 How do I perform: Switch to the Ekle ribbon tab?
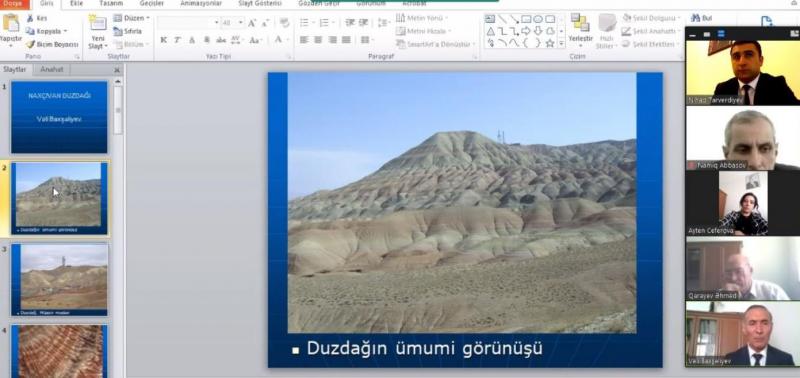point(76,4)
